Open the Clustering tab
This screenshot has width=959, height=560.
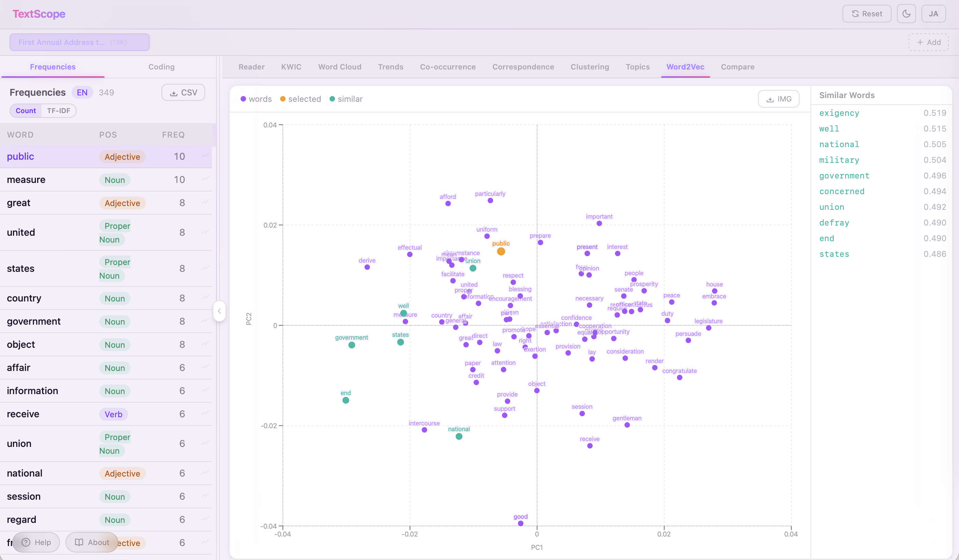click(590, 66)
